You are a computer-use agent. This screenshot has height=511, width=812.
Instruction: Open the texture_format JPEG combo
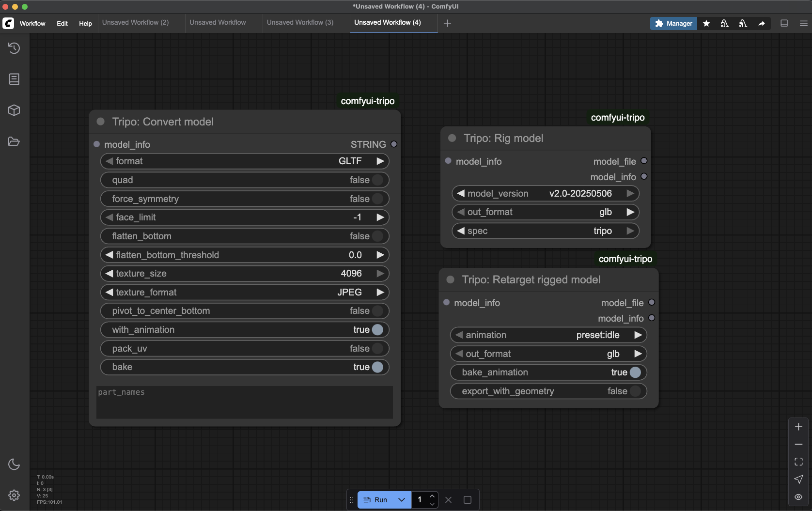[245, 292]
